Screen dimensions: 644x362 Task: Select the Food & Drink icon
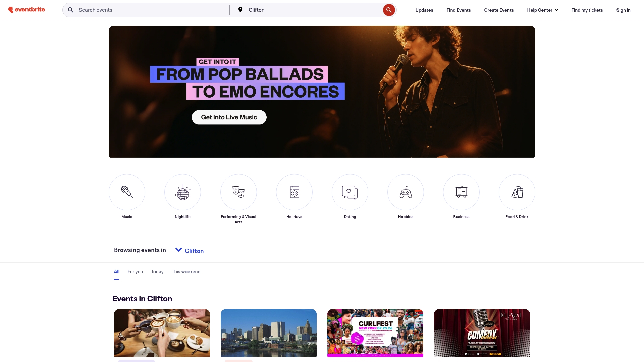pos(517,192)
